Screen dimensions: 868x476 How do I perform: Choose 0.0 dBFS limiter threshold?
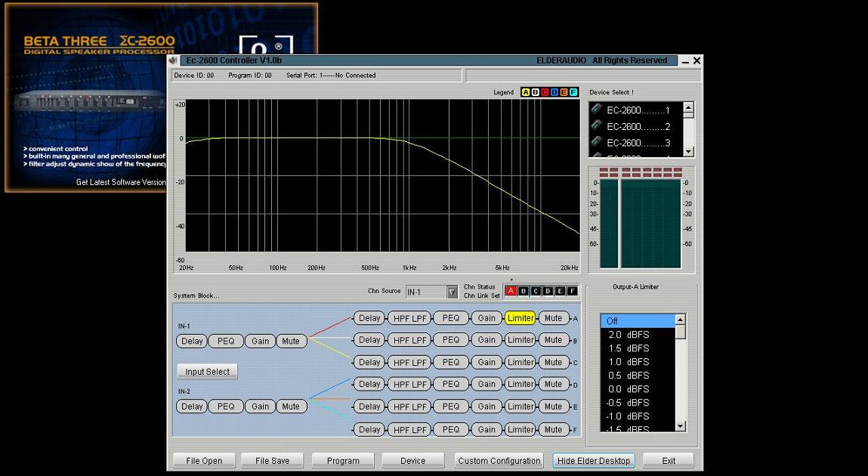[638, 388]
